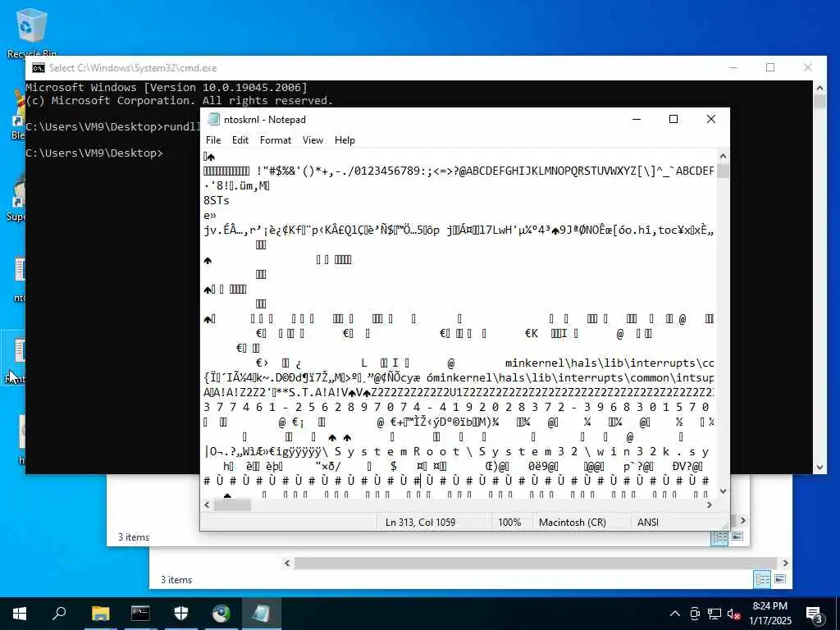Close the Notepad window

pyautogui.click(x=711, y=119)
